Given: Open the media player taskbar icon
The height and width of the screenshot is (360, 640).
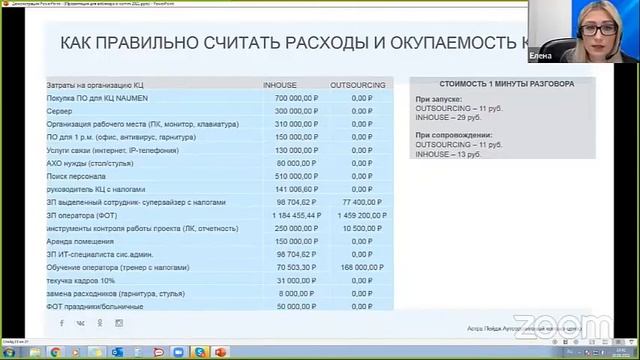Looking at the screenshot, I should tap(76, 352).
